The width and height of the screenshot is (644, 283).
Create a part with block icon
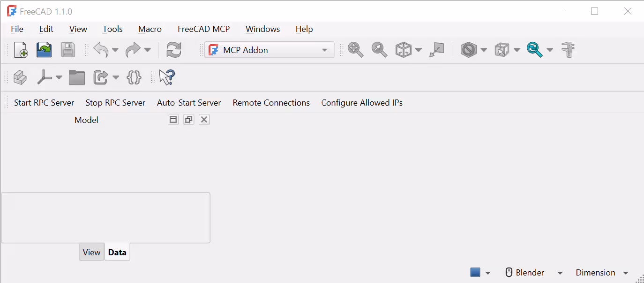(20, 77)
